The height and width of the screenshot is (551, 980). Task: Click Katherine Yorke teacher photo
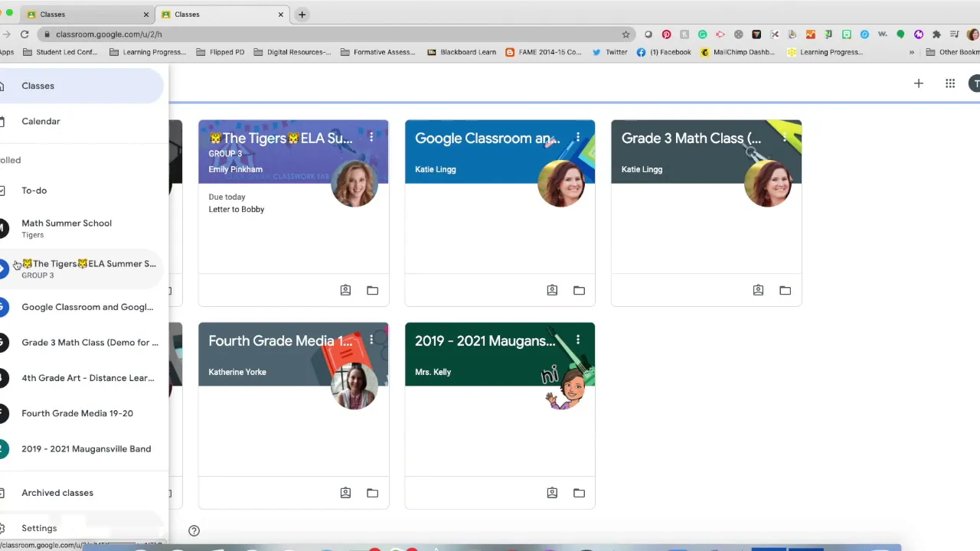coord(354,386)
